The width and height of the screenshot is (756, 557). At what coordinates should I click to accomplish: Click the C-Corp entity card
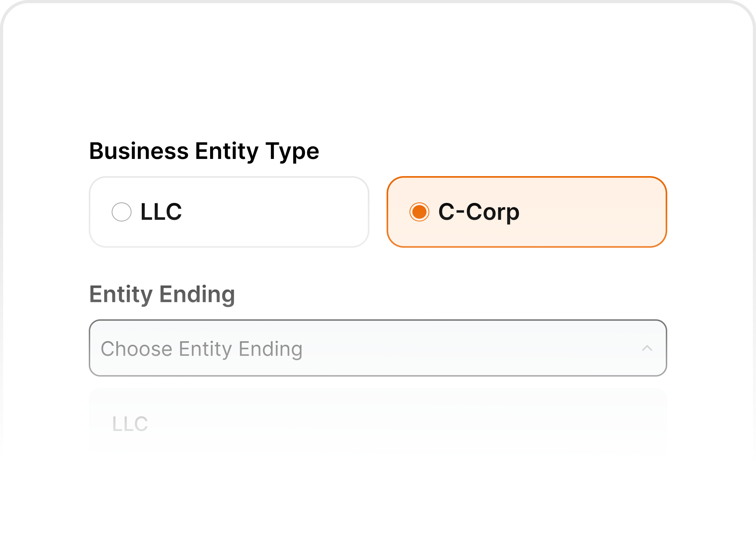click(x=526, y=211)
